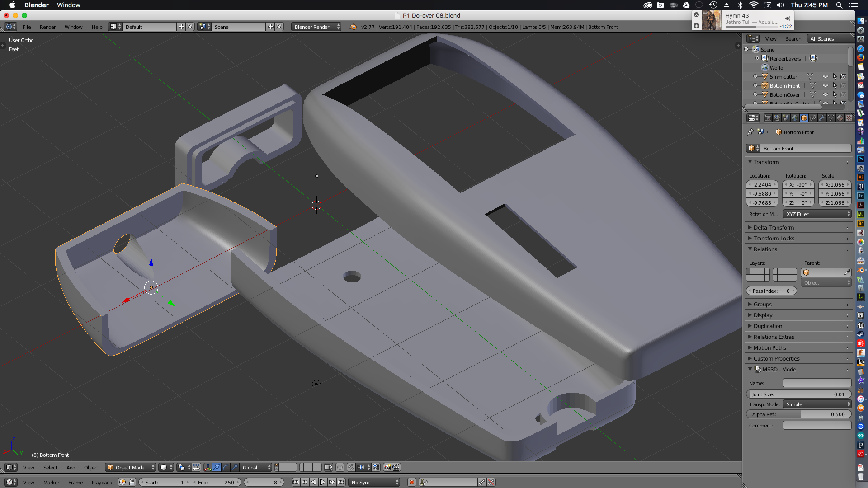Click the RenderLayers icon in outliner
868x488 pixels.
tap(765, 58)
